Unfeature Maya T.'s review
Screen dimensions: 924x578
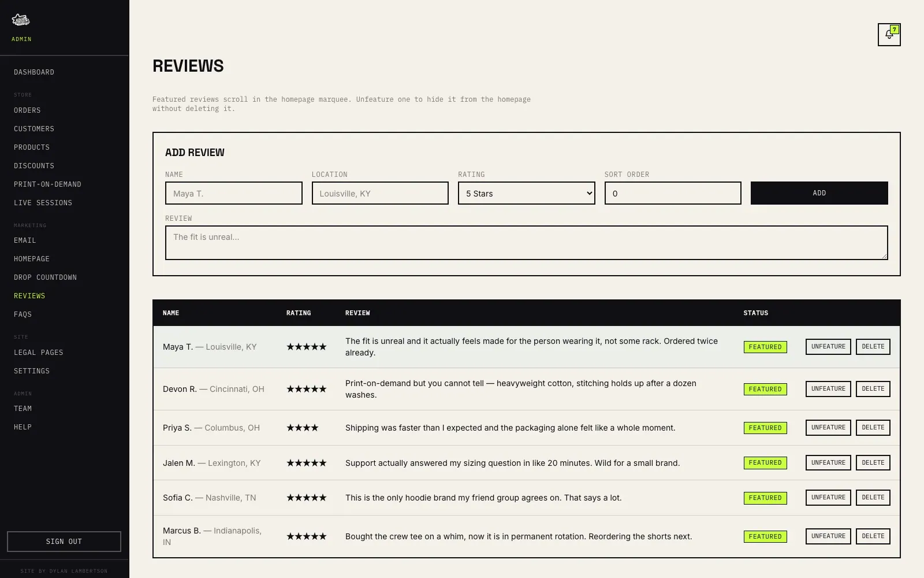pos(828,347)
